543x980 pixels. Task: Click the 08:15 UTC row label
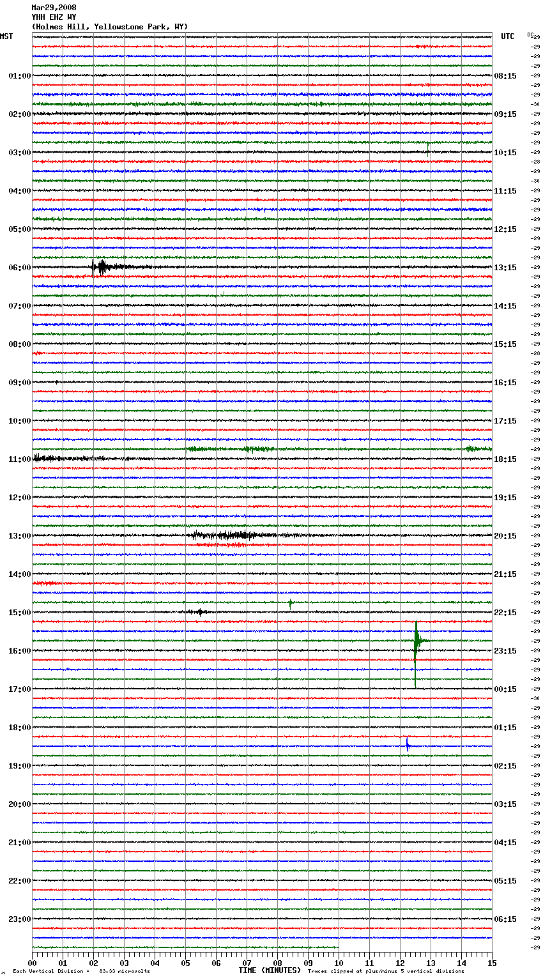point(505,76)
